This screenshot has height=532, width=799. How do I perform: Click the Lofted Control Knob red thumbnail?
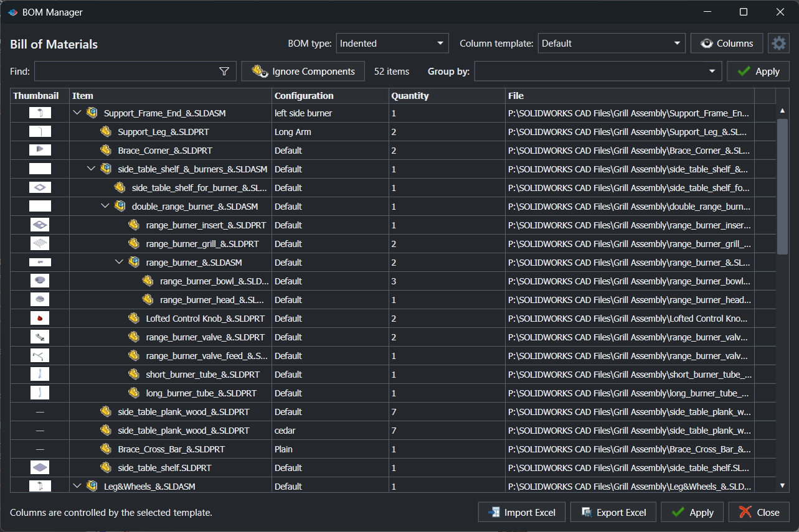40,319
